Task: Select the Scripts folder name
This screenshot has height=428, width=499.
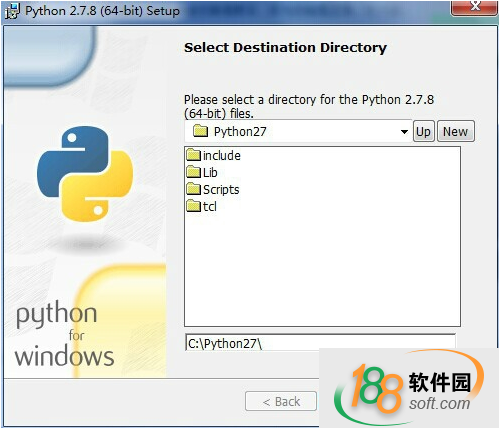Action: tap(221, 190)
